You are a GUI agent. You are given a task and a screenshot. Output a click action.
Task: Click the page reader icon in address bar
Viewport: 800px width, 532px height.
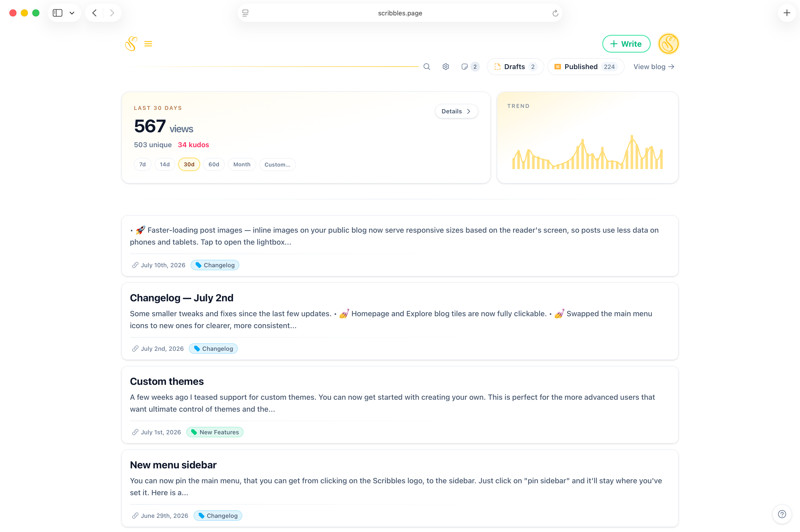[x=245, y=13]
